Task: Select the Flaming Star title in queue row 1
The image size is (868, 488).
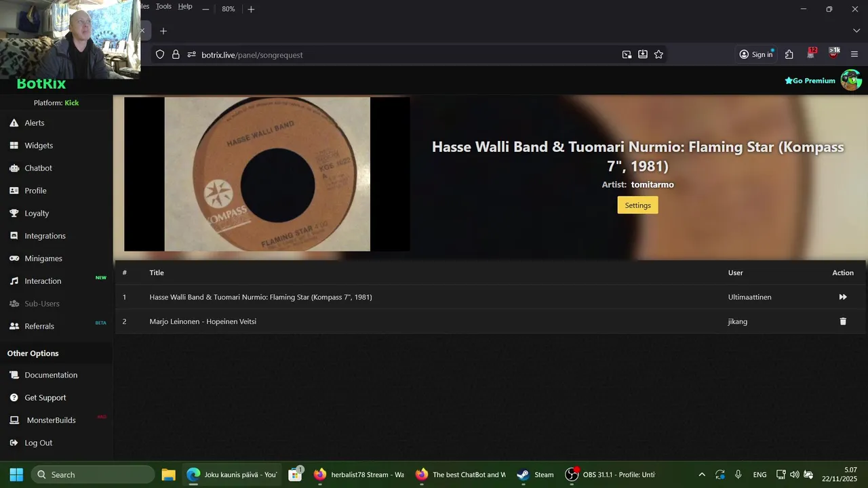Action: click(x=260, y=297)
